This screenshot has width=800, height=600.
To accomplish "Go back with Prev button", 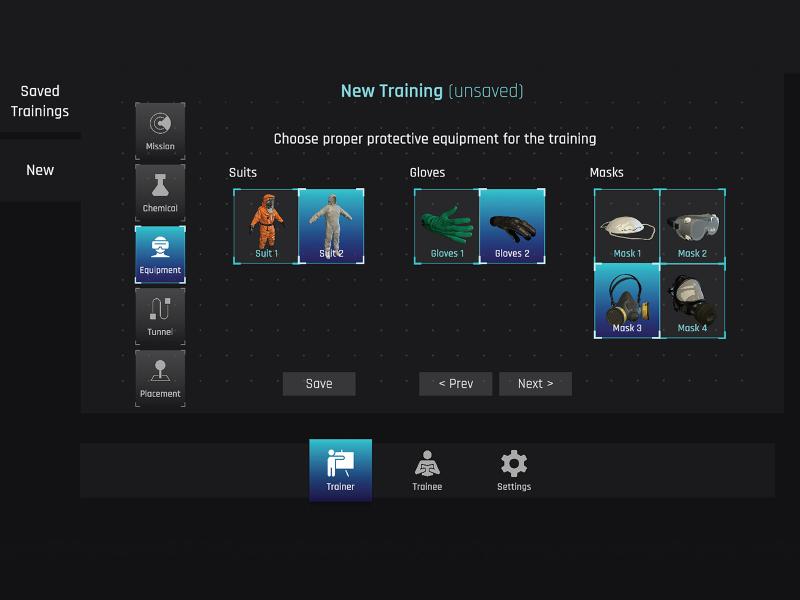I will pos(456,384).
